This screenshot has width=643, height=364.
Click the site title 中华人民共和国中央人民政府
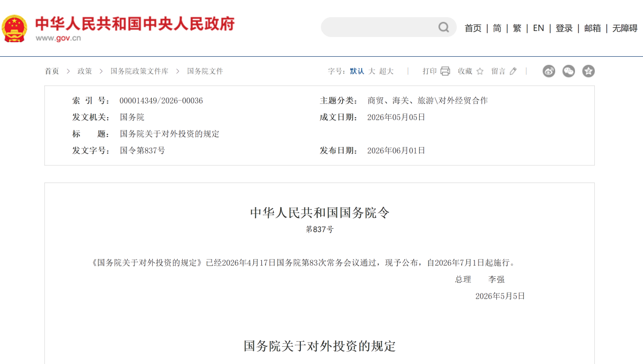135,23
